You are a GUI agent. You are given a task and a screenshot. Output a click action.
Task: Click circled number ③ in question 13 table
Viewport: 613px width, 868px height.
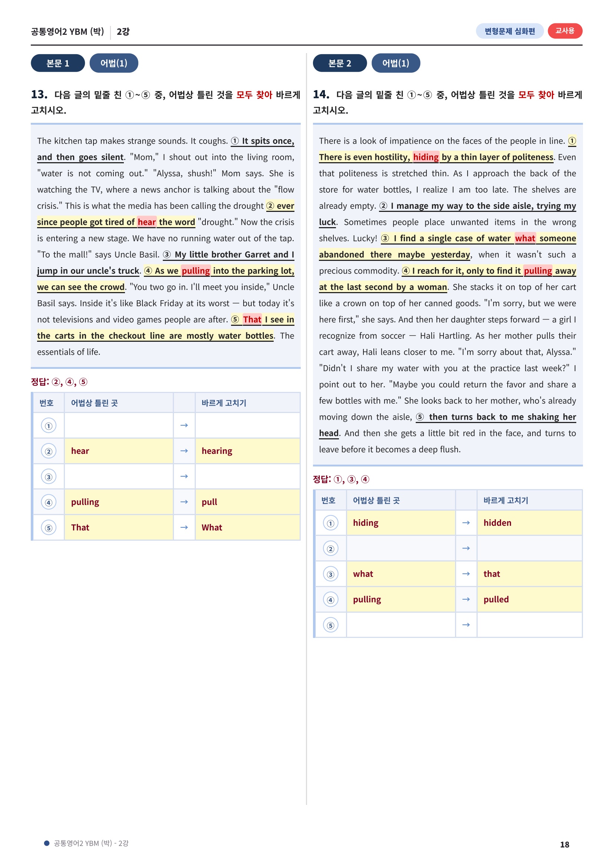click(48, 477)
